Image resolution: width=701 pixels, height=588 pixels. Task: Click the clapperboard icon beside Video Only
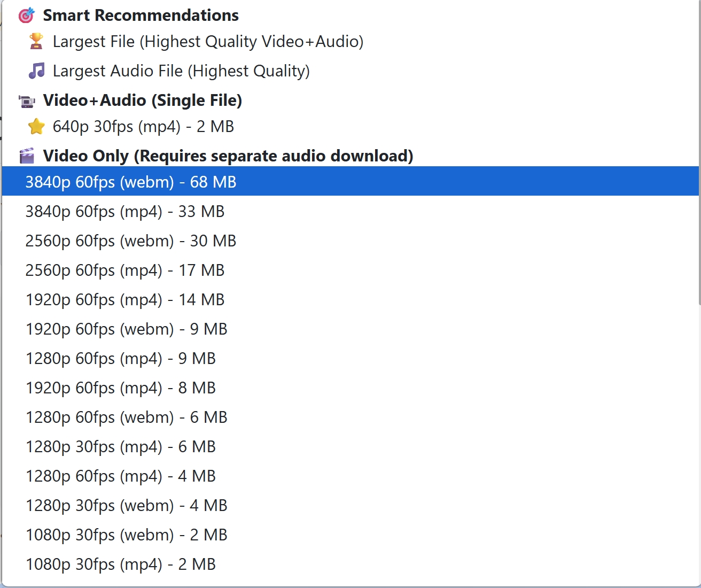pos(27,156)
